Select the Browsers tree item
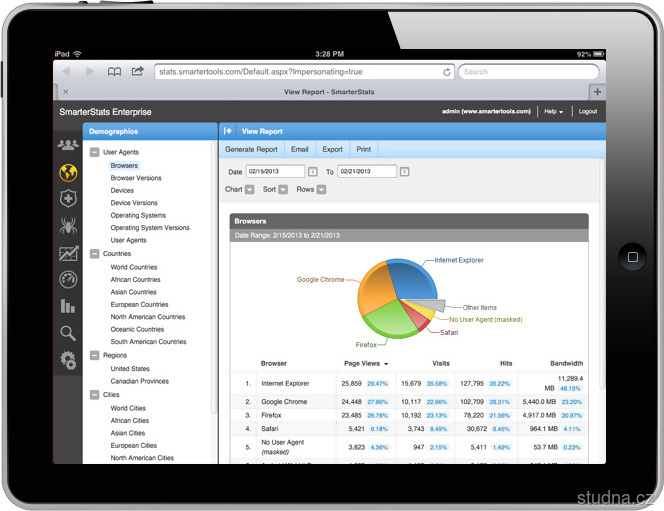This screenshot has width=664, height=511. 124,166
